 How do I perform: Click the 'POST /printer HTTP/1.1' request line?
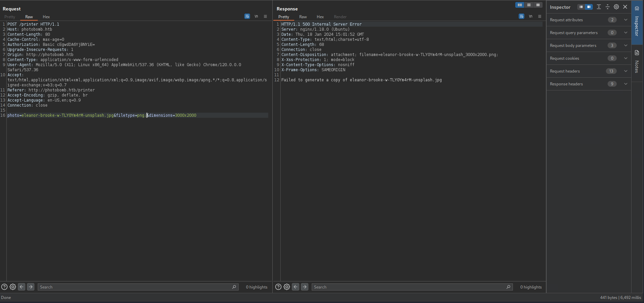pyautogui.click(x=33, y=24)
